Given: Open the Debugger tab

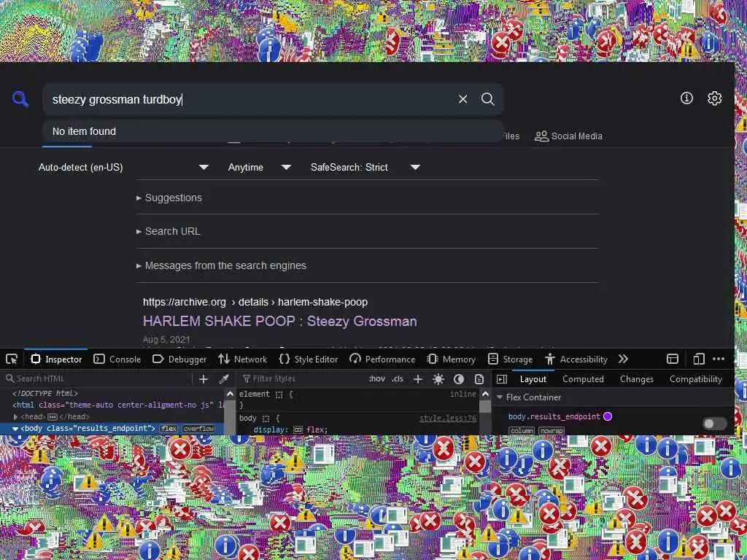Looking at the screenshot, I should [179, 359].
